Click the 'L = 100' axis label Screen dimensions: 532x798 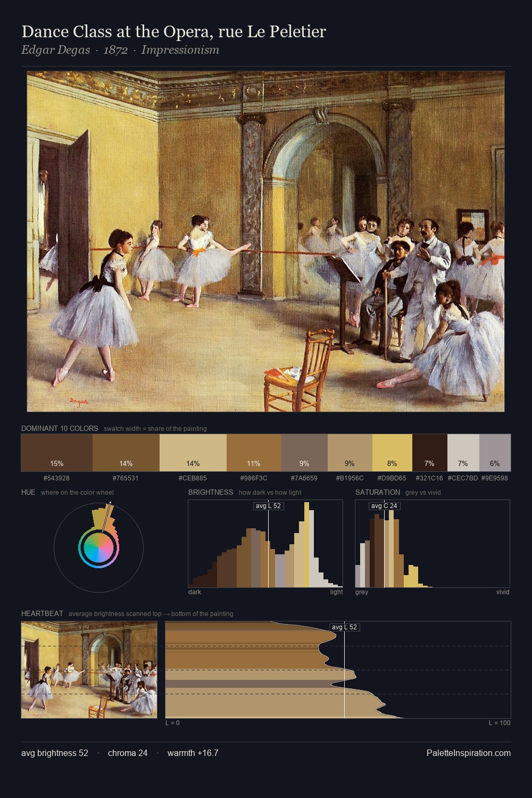tap(500, 723)
